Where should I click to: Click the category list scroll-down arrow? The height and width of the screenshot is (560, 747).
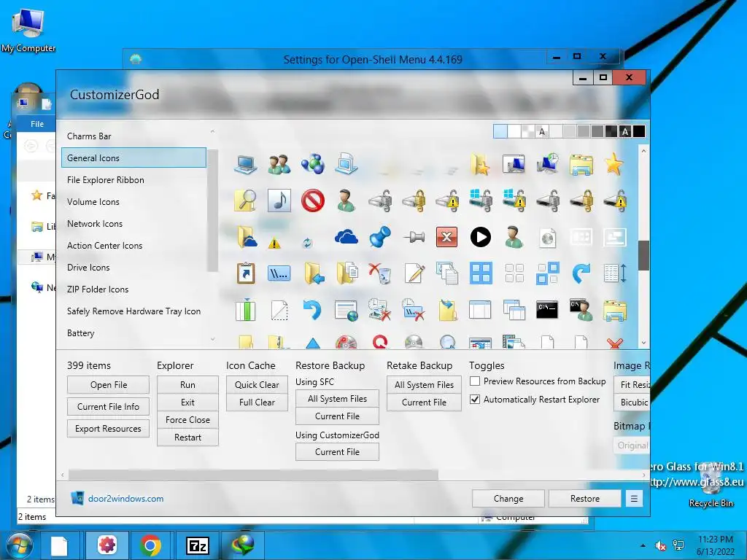click(x=212, y=339)
